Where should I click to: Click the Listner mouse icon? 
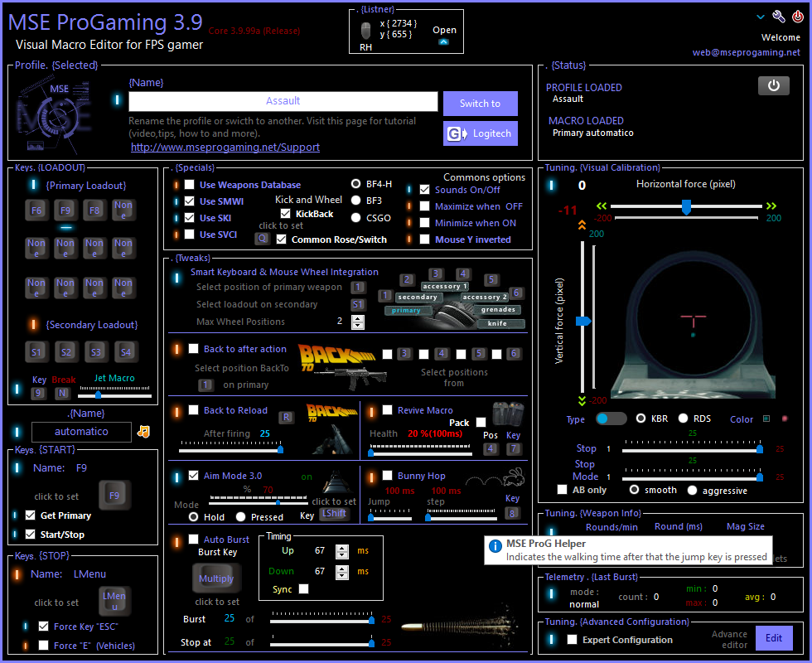click(x=365, y=31)
